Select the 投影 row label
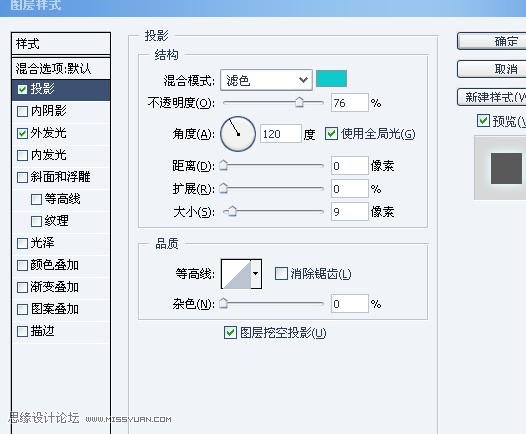Screen dimensions: 526x434 42,89
